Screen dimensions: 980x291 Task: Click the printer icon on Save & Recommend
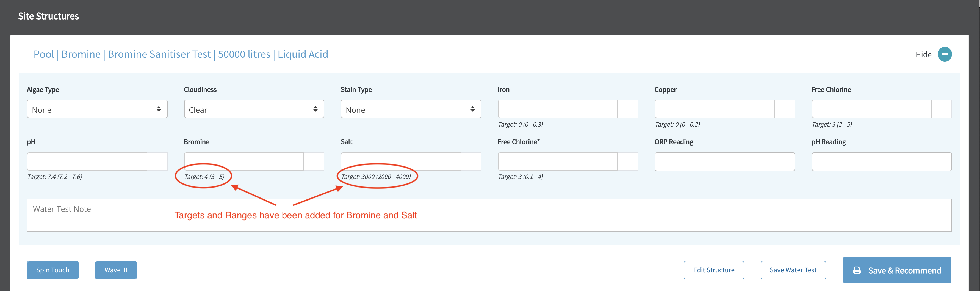pyautogui.click(x=857, y=270)
